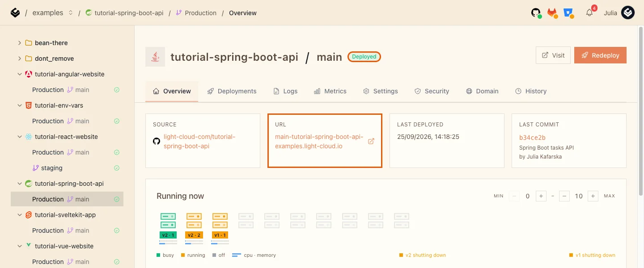Open the GitLab integration icon in header
Image resolution: width=644 pixels, height=268 pixels.
point(553,13)
